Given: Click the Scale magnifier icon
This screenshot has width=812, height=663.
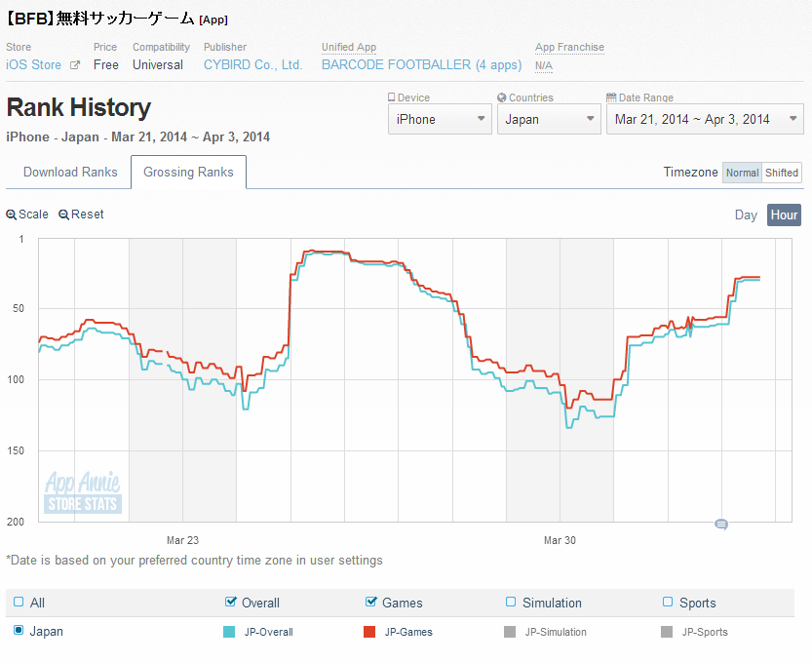Looking at the screenshot, I should point(11,214).
